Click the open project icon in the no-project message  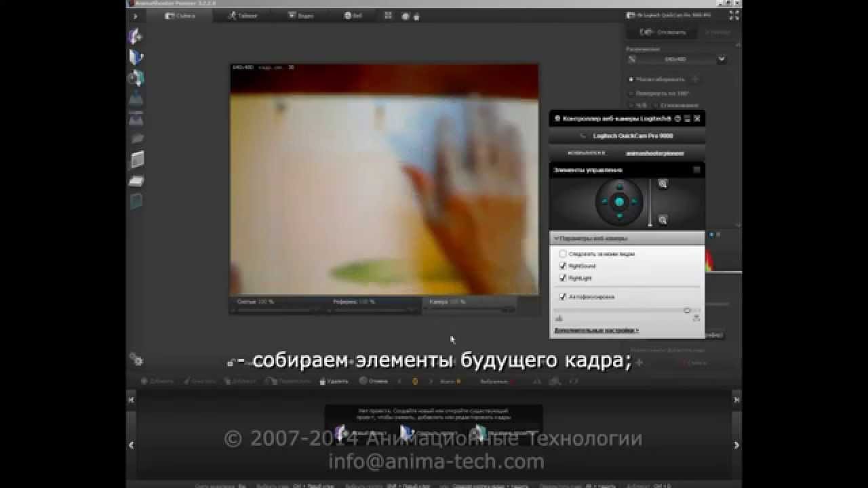[x=407, y=432]
